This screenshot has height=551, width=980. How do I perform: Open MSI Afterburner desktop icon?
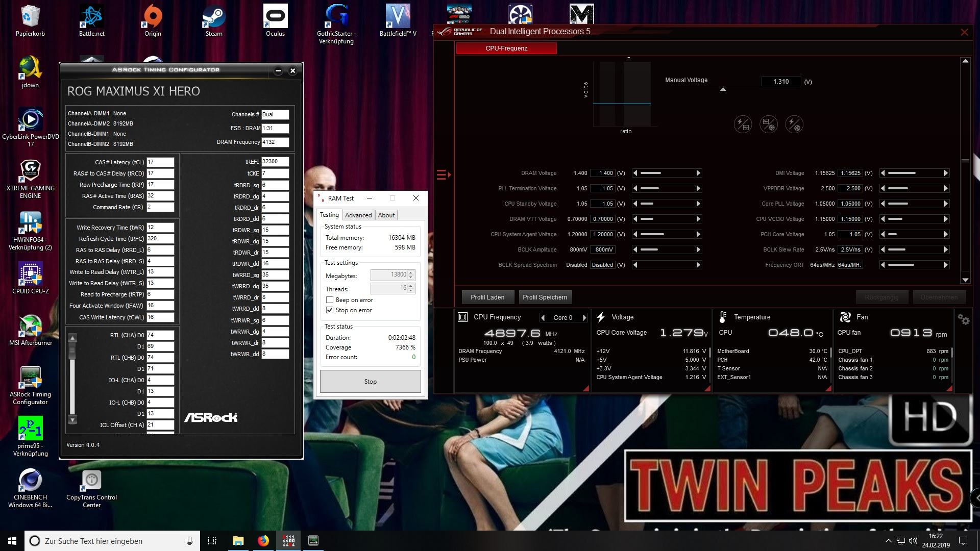point(30,330)
